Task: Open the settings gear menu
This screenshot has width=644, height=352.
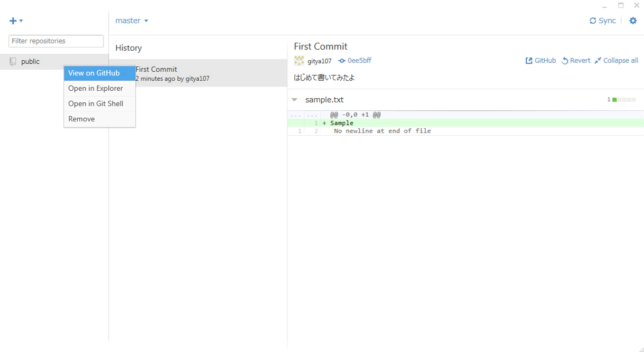Action: tap(633, 21)
